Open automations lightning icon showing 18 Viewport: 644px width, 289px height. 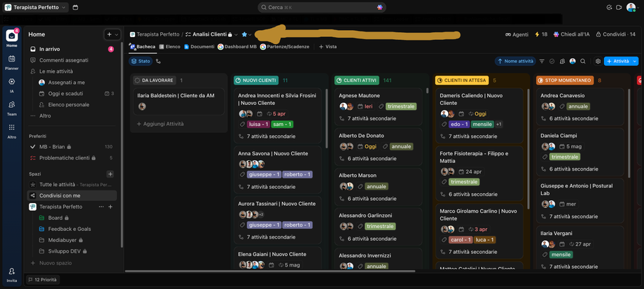pyautogui.click(x=541, y=34)
